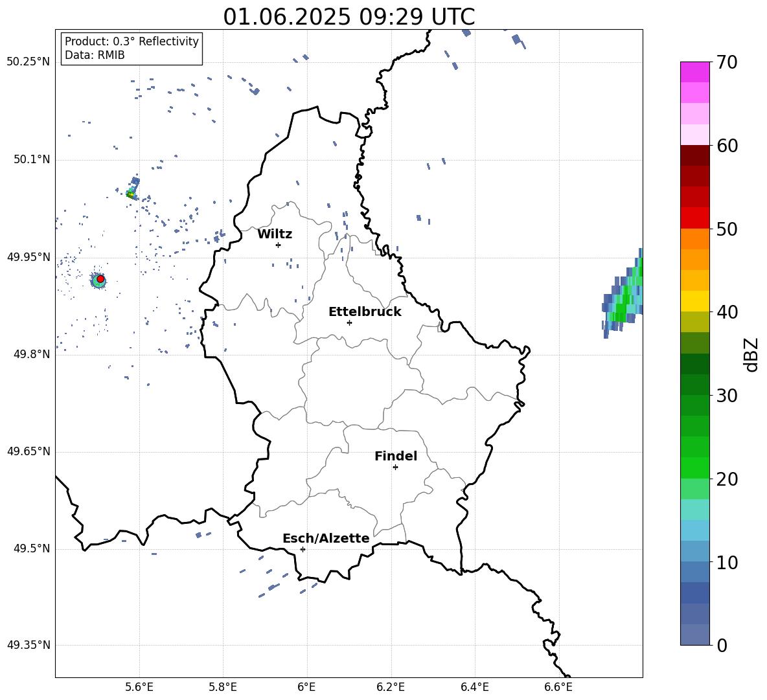Click the small yellow-green echo near 50.05°N
The image size is (767, 700).
(131, 194)
